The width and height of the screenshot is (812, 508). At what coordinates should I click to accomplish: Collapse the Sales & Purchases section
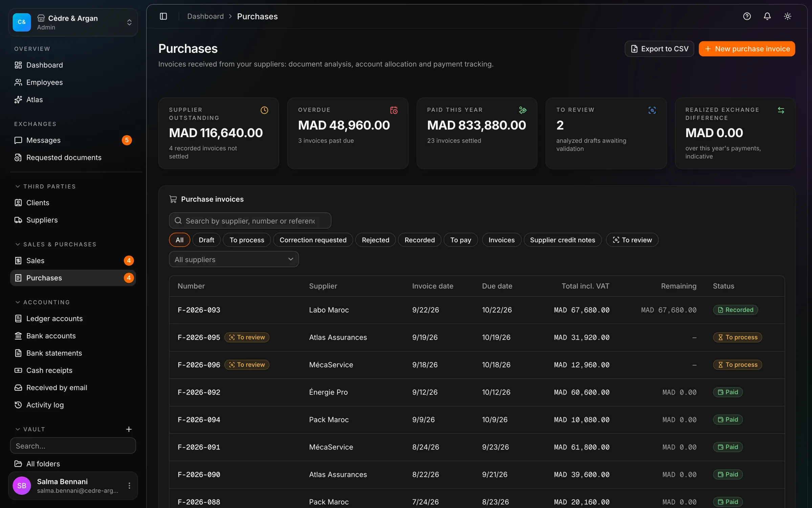click(x=56, y=244)
